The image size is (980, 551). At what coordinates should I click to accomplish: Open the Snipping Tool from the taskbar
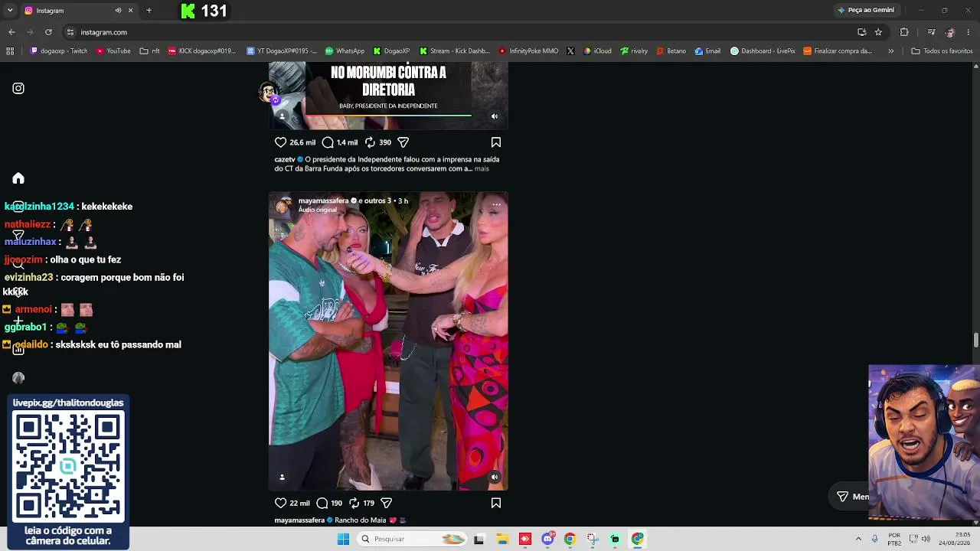(593, 539)
